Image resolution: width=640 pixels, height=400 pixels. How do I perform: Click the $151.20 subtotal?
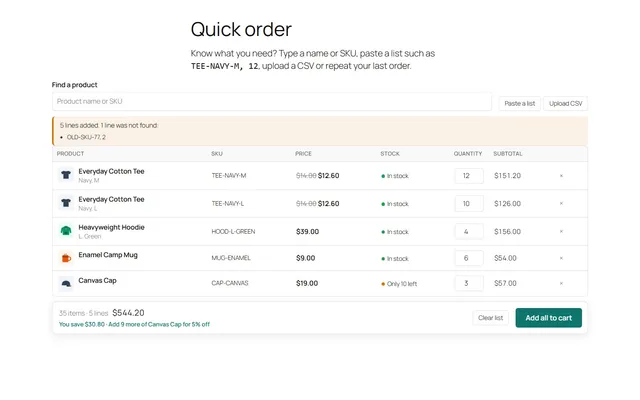point(507,176)
